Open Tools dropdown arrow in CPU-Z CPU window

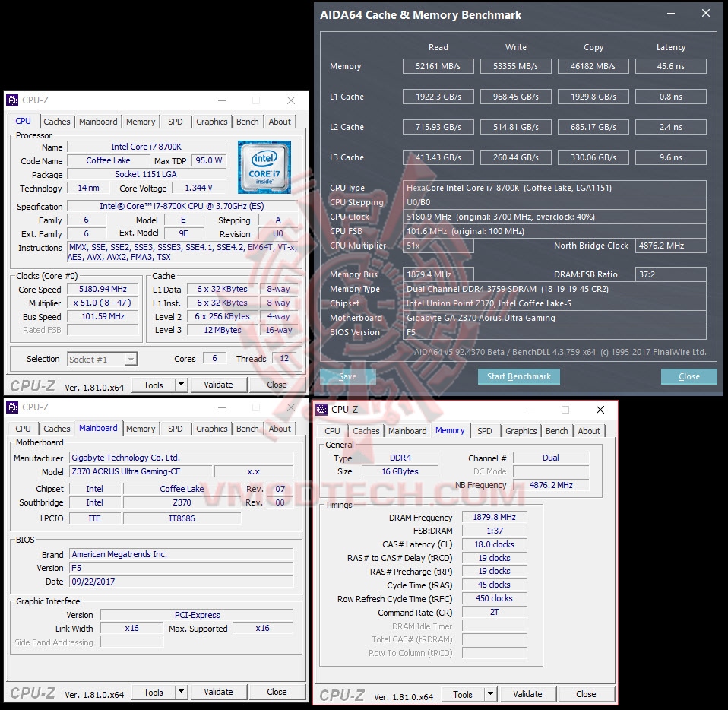tap(181, 385)
